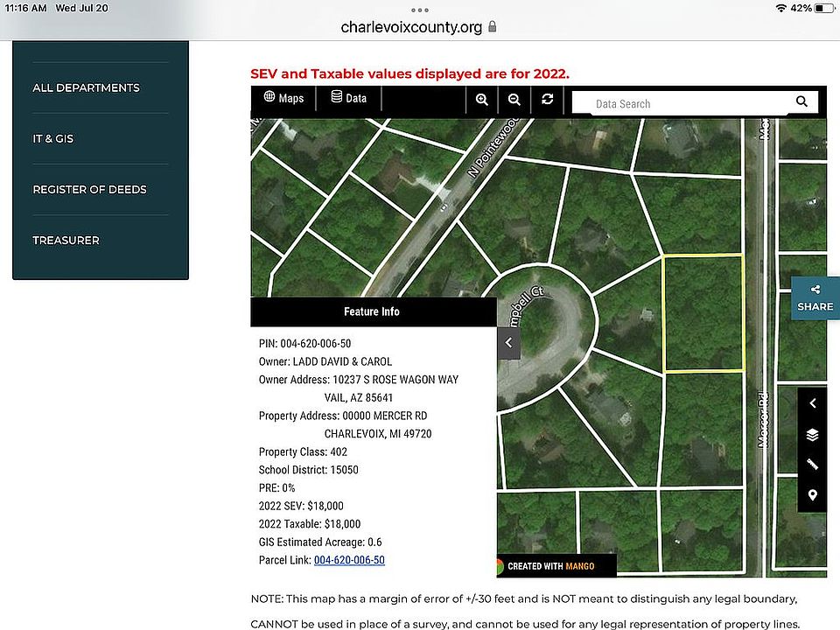Select the ruler measure tool

pyautogui.click(x=813, y=465)
